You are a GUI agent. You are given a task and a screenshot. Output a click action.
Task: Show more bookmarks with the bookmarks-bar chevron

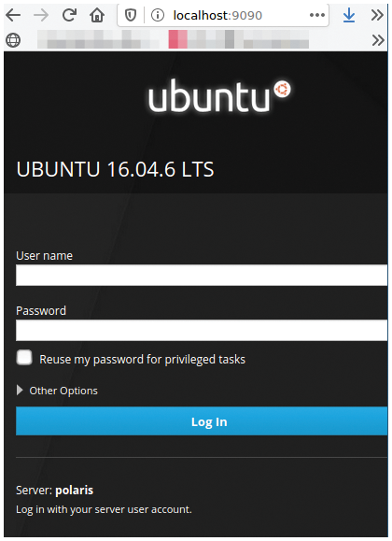[378, 40]
